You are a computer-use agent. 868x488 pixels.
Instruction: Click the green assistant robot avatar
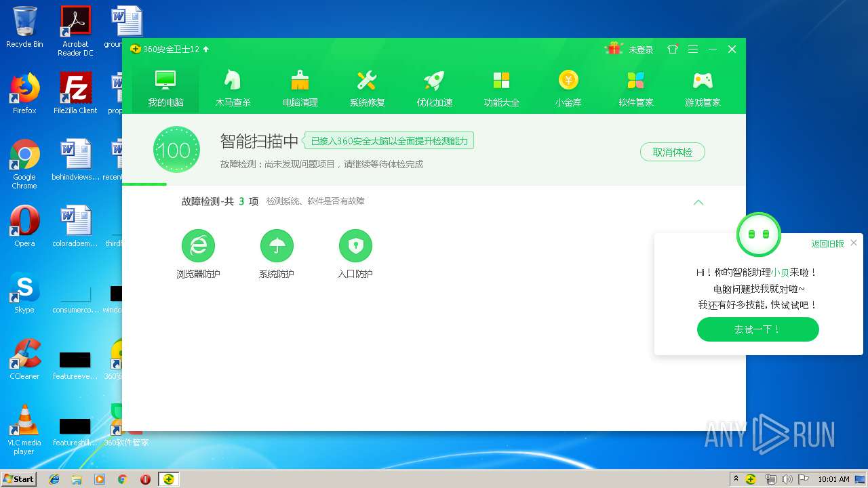(x=758, y=235)
